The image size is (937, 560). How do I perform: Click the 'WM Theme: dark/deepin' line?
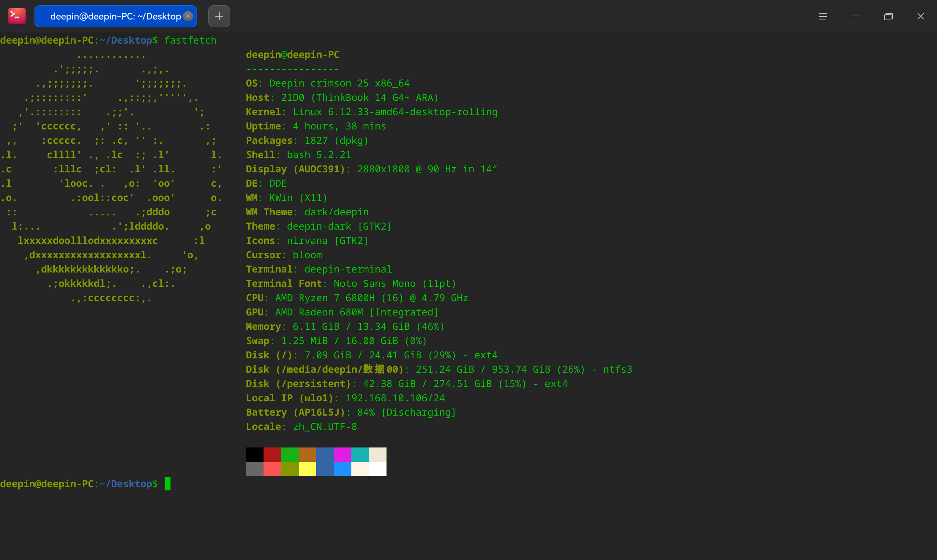pyautogui.click(x=307, y=212)
